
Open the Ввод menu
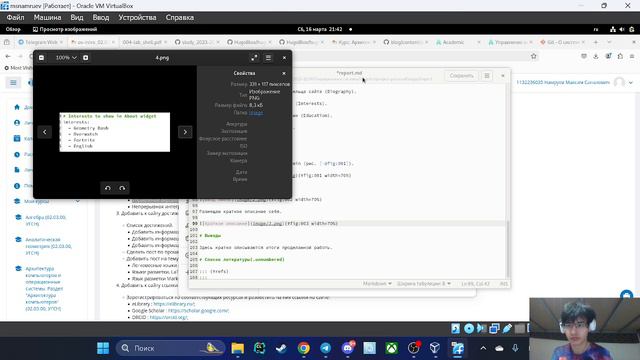coord(101,18)
